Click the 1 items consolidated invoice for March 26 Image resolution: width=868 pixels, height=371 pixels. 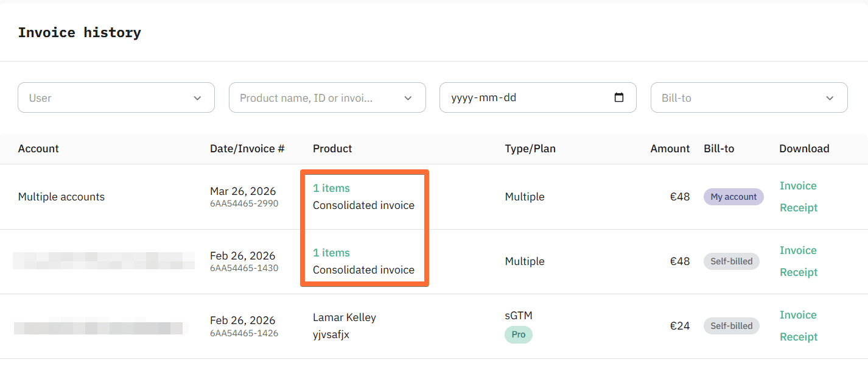click(331, 188)
